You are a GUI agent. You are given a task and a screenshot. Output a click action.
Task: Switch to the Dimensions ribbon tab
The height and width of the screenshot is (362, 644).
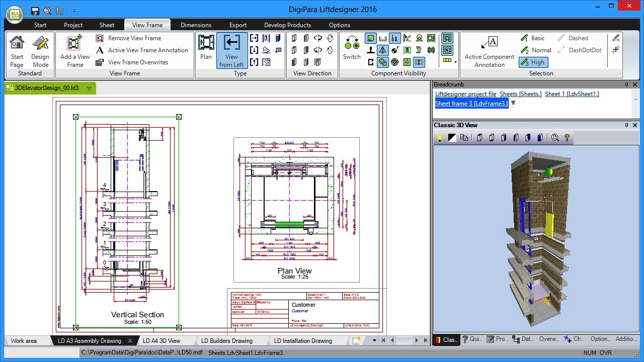pos(196,25)
